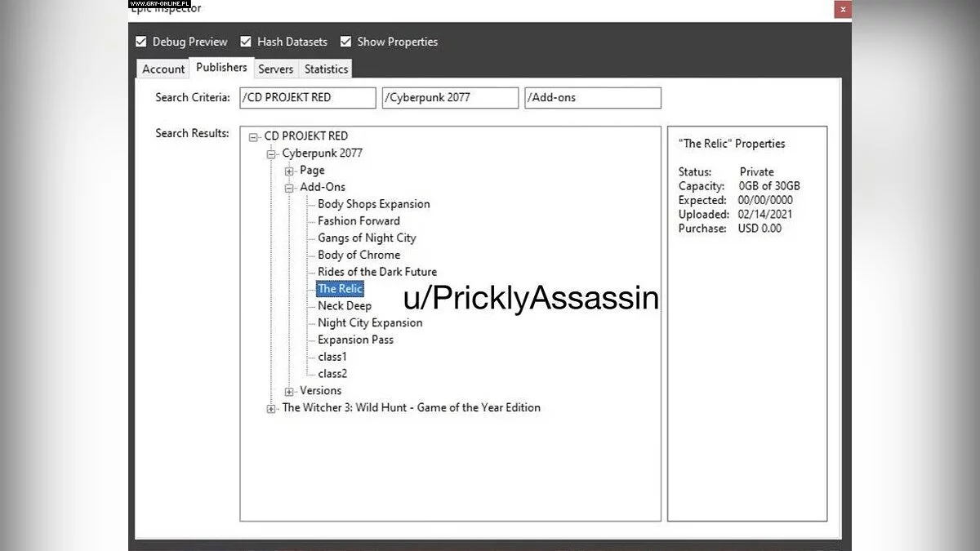Open the Servers tab
This screenshot has height=551, width=980.
pyautogui.click(x=275, y=69)
